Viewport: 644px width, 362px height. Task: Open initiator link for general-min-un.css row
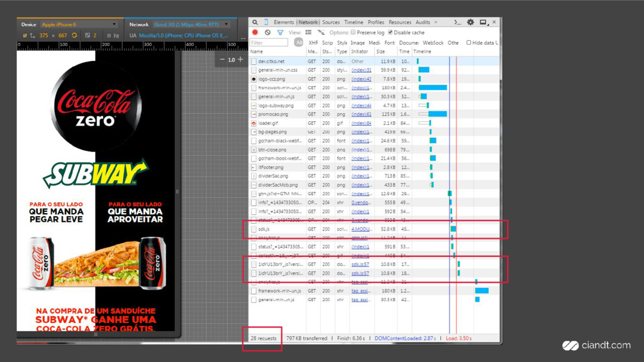pos(362,70)
